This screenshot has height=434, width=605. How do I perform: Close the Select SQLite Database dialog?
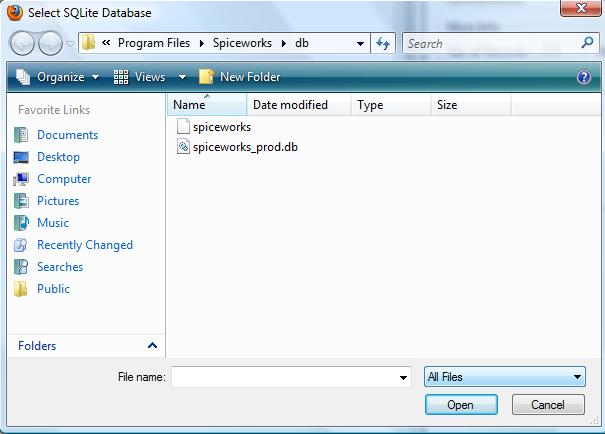point(580,8)
